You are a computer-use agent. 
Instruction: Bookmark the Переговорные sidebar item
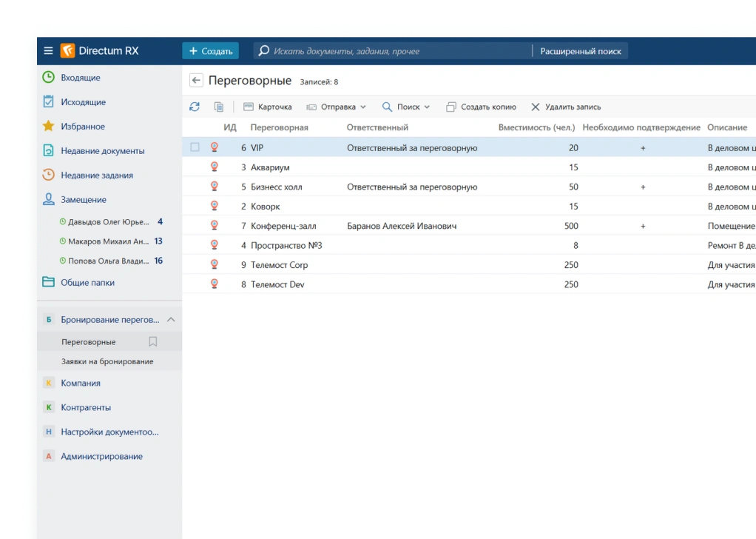pyautogui.click(x=153, y=342)
